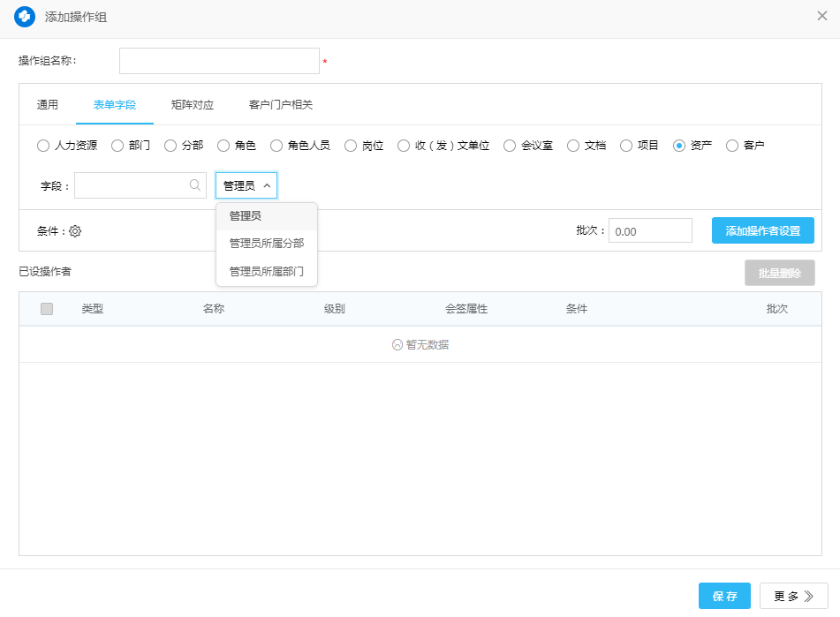Click the 批次 number input field

649,231
